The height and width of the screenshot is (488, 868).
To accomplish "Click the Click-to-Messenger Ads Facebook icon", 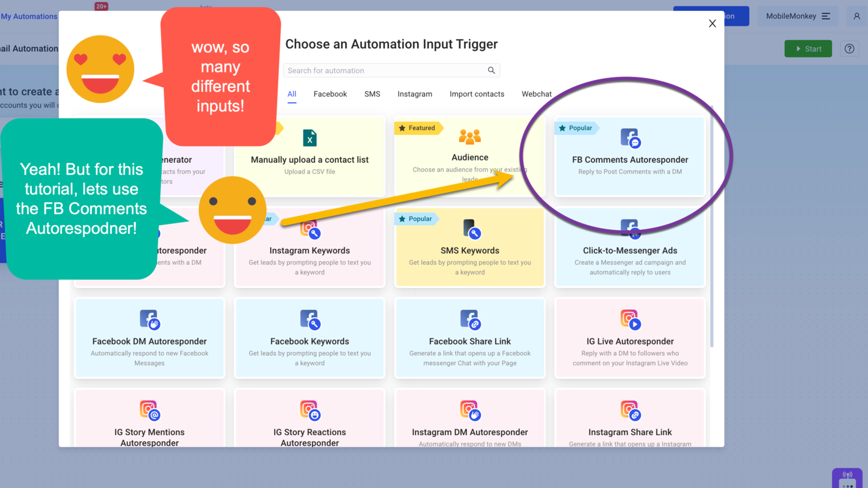I will pos(629,229).
